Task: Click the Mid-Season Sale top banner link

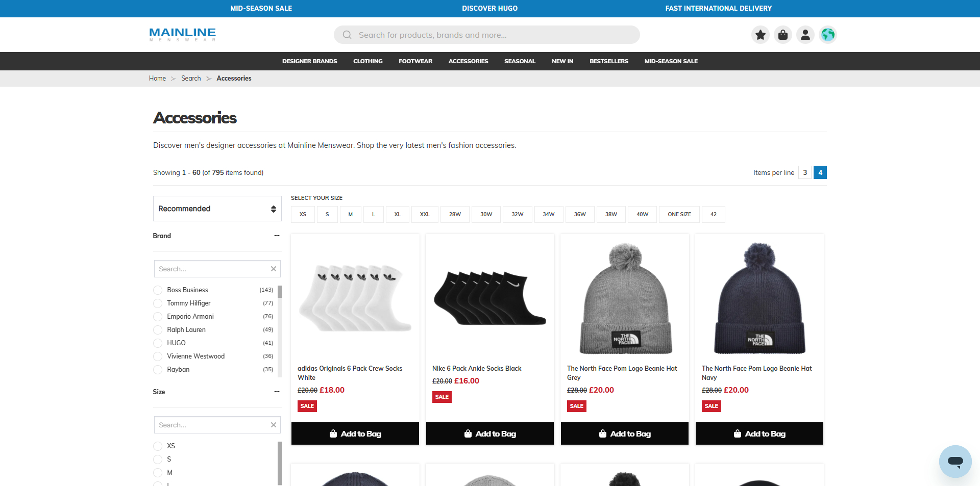Action: 261,8
